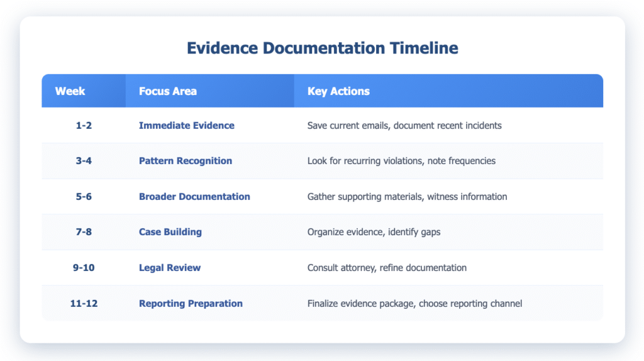Click 'Finalize evidence package, choose reporting channel'
Image resolution: width=644 pixels, height=361 pixels.
[414, 303]
